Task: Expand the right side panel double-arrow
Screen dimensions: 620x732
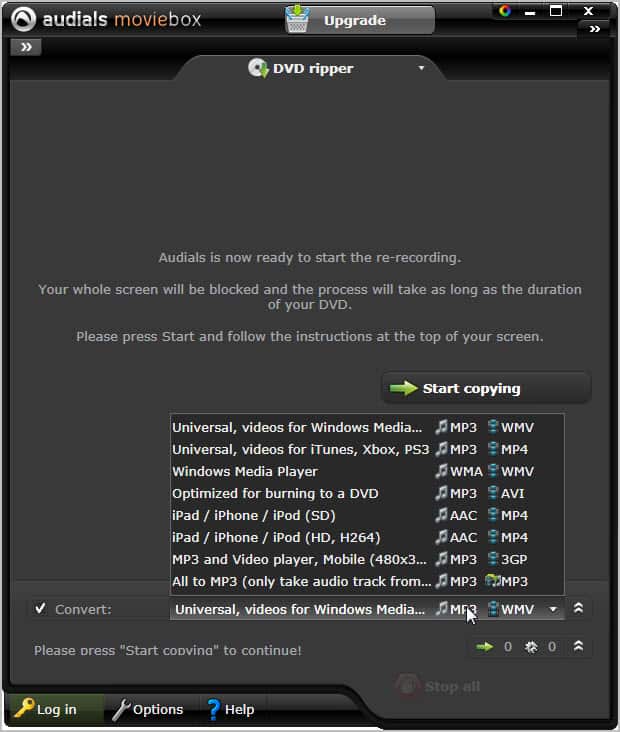Action: [594, 29]
